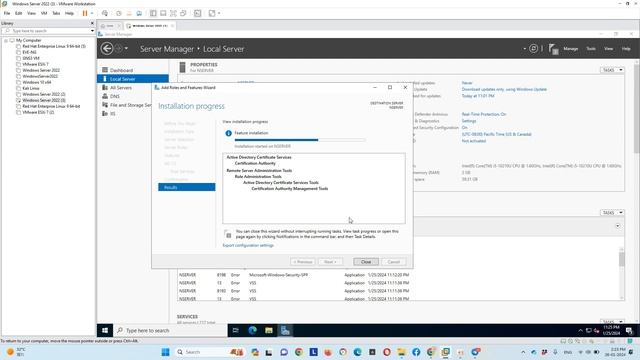640x360 pixels.
Task: Click the Feature installation info icon
Action: tap(229, 133)
